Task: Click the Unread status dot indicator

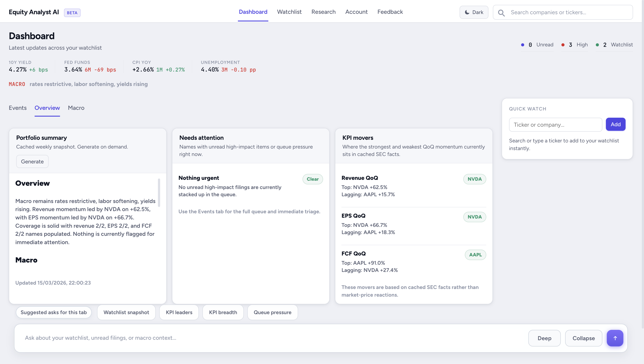Action: 523,44
